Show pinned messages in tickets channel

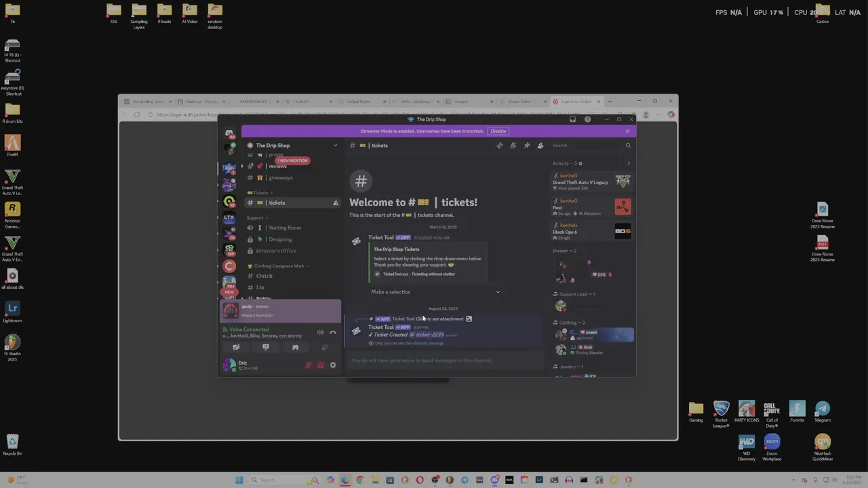pos(527,145)
